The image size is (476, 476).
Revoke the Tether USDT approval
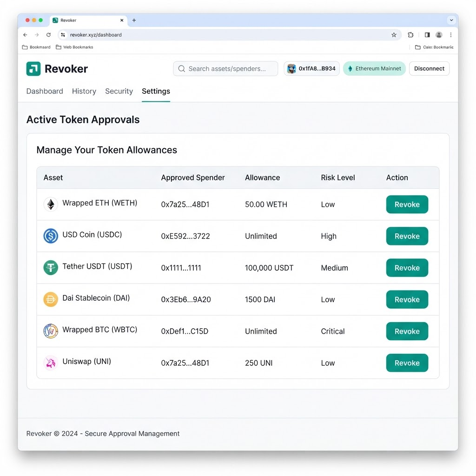coord(407,268)
